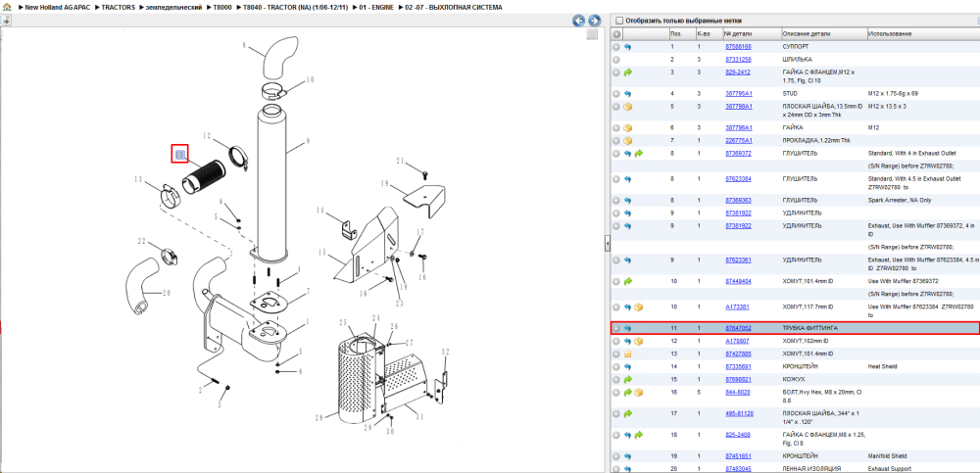Open T8000 breadcrumb level
The width and height of the screenshot is (980, 473).
coord(222,7)
